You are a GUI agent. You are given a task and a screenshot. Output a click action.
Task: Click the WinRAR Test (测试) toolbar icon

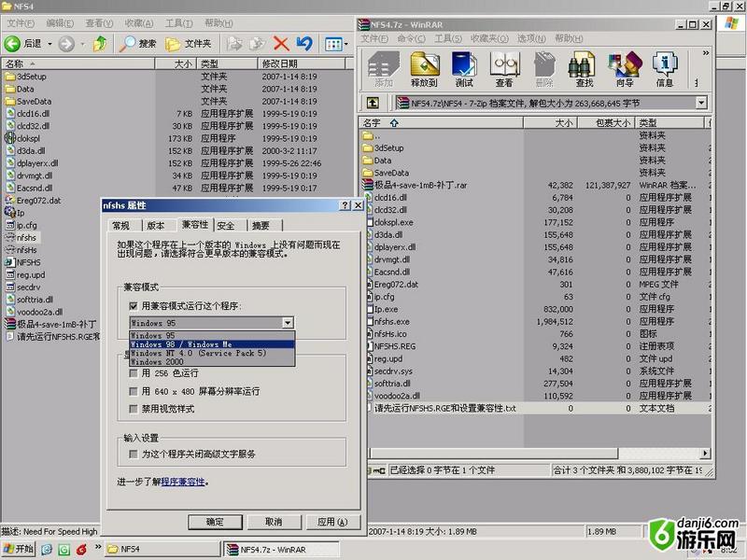tap(464, 69)
